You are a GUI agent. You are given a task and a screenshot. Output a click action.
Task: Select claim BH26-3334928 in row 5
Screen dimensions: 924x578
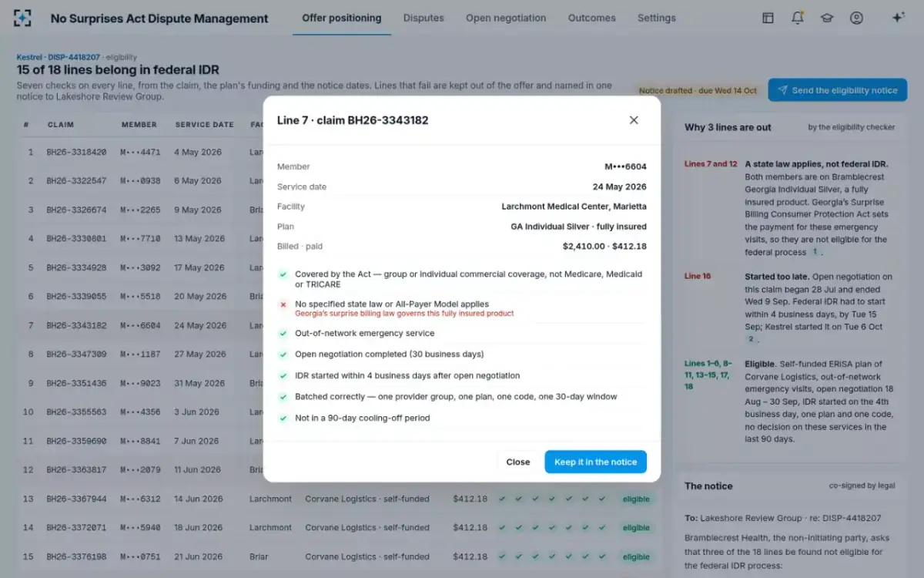pos(76,267)
